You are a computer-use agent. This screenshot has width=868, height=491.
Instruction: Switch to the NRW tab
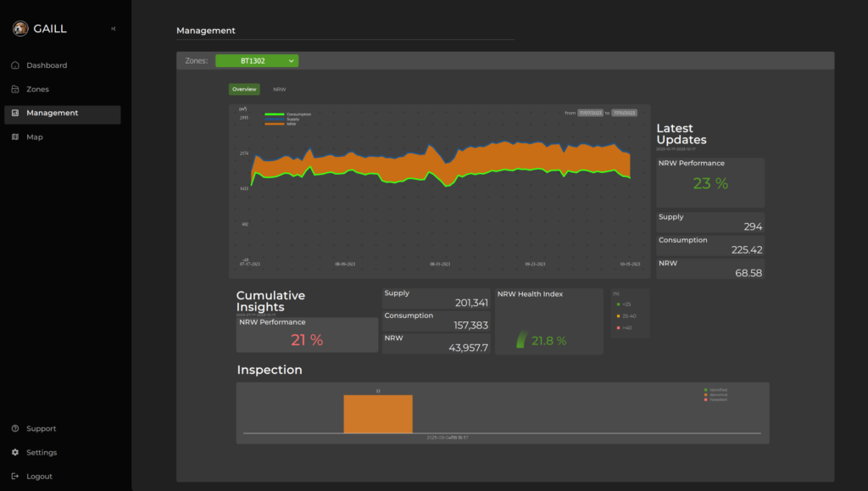click(x=279, y=89)
